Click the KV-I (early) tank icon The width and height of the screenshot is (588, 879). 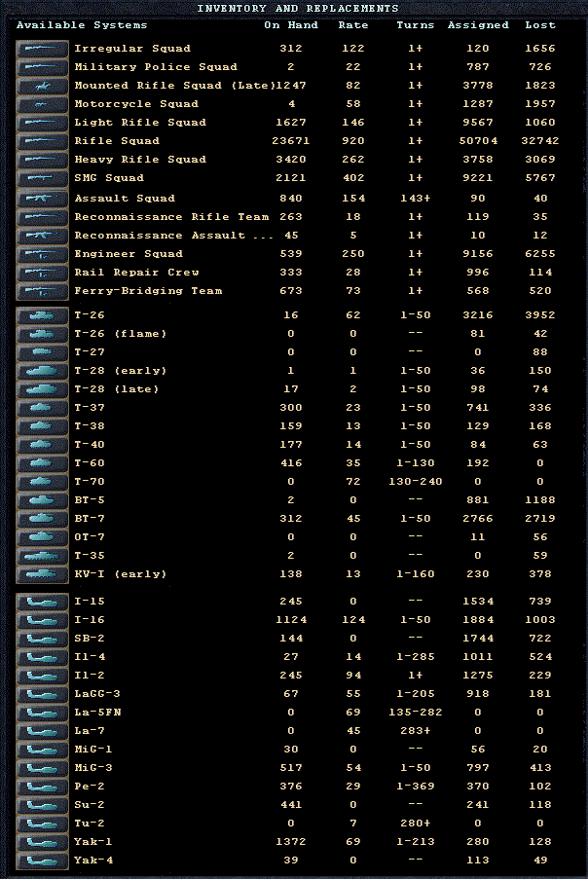42,574
